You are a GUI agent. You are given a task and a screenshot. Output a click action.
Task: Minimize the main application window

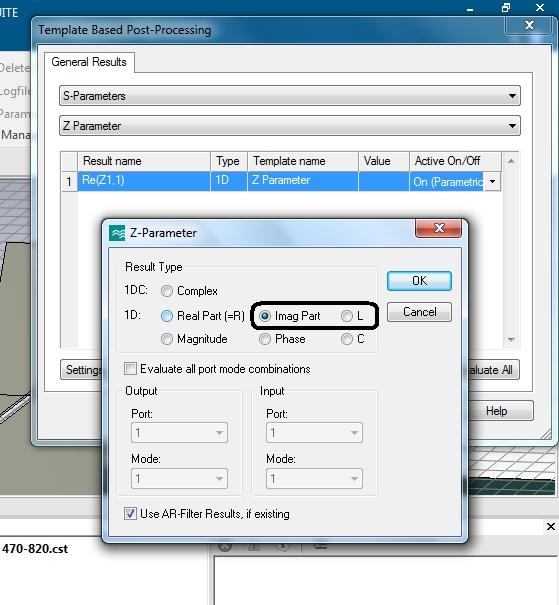point(470,9)
